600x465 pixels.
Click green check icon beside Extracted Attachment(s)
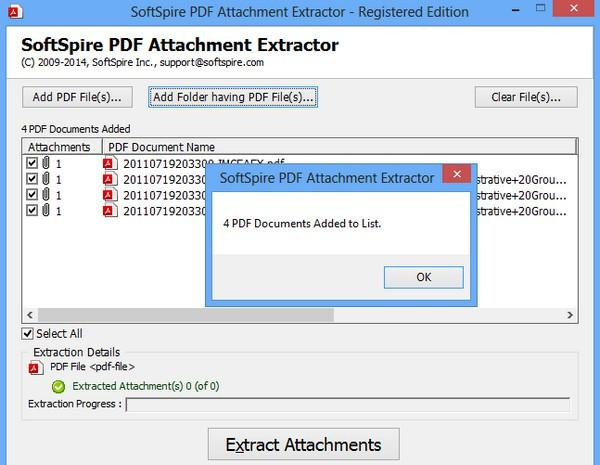(59, 387)
